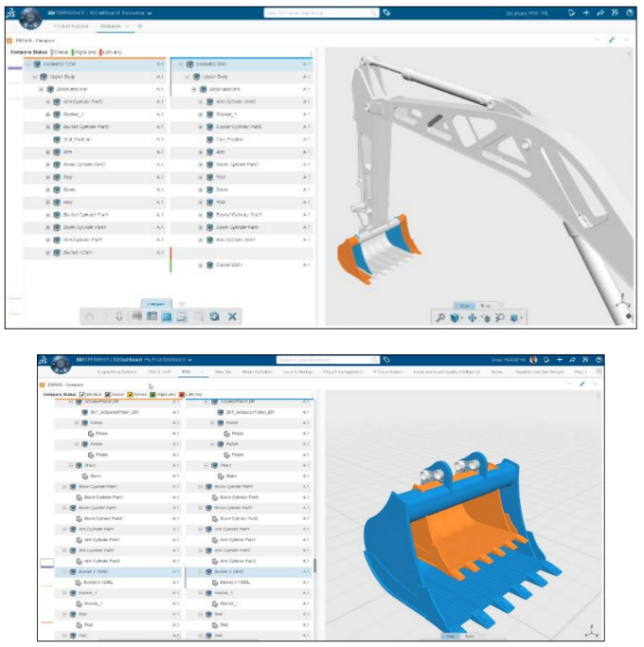Click the refresh icon in the compare action bar
644x647 pixels.
coord(215,316)
